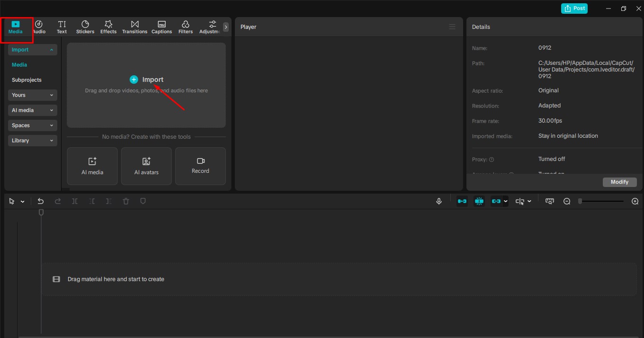Undo the last action
Image resolution: width=644 pixels, height=338 pixels.
[41, 201]
